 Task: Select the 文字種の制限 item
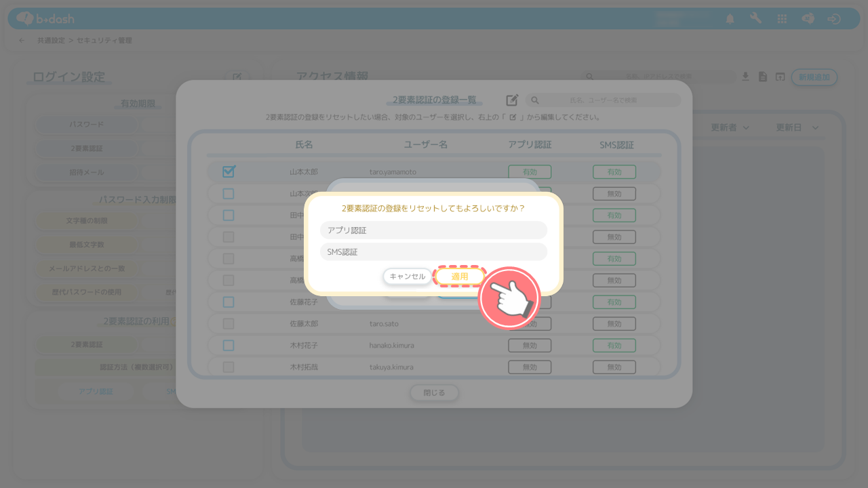[87, 221]
